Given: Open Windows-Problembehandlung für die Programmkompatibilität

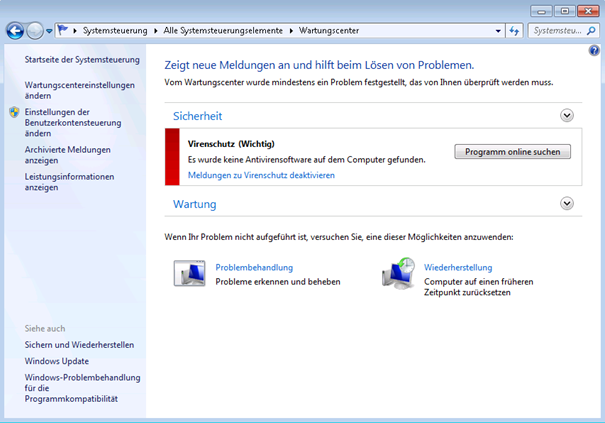Looking at the screenshot, I should coord(83,388).
